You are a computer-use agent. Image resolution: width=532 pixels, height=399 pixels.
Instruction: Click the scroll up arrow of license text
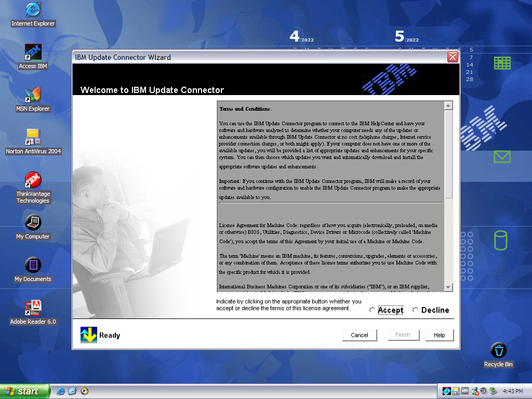pos(448,105)
